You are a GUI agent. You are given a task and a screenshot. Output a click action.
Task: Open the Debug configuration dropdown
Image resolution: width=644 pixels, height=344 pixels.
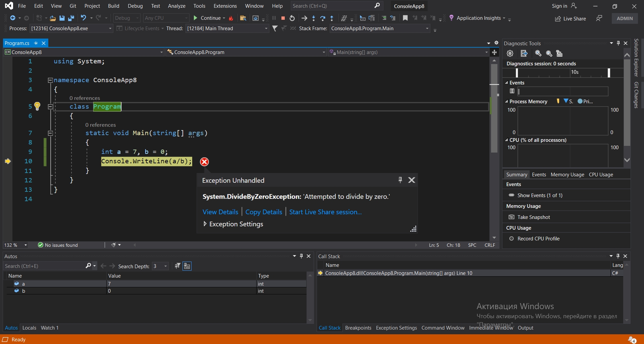click(x=127, y=18)
